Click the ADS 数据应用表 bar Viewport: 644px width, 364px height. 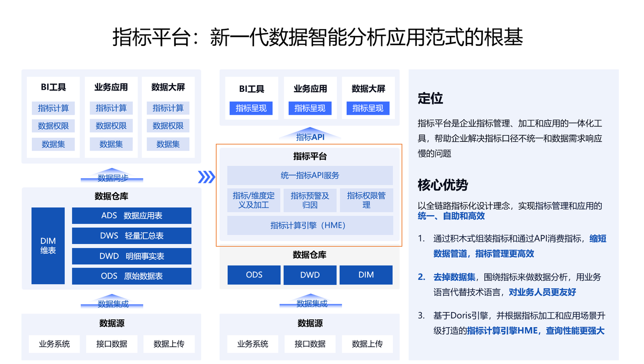point(132,216)
